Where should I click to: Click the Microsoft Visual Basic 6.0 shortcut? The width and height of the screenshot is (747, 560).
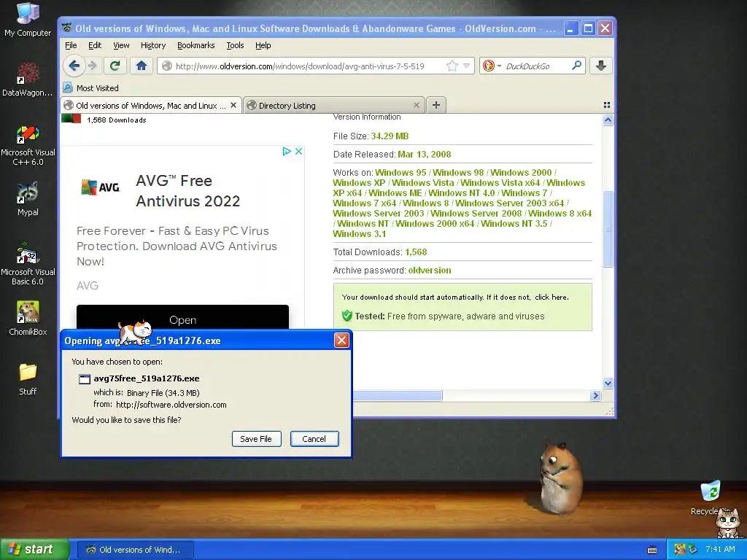pos(28,263)
